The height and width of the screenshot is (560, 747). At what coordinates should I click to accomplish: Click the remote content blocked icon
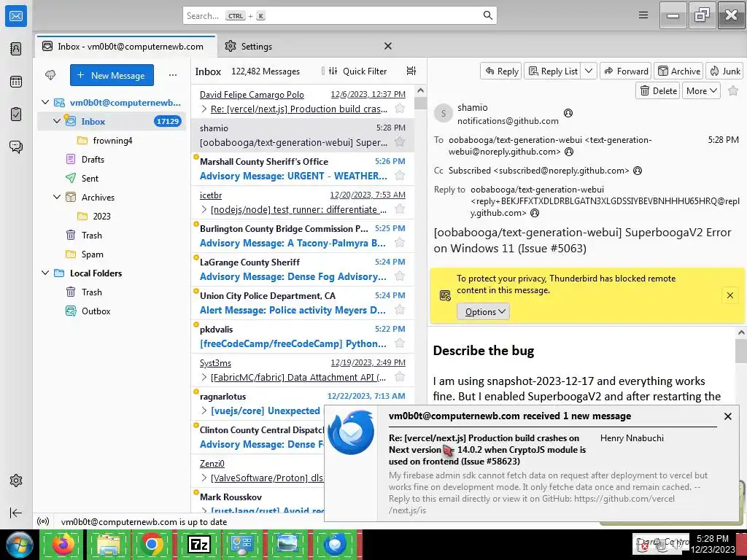445,296
